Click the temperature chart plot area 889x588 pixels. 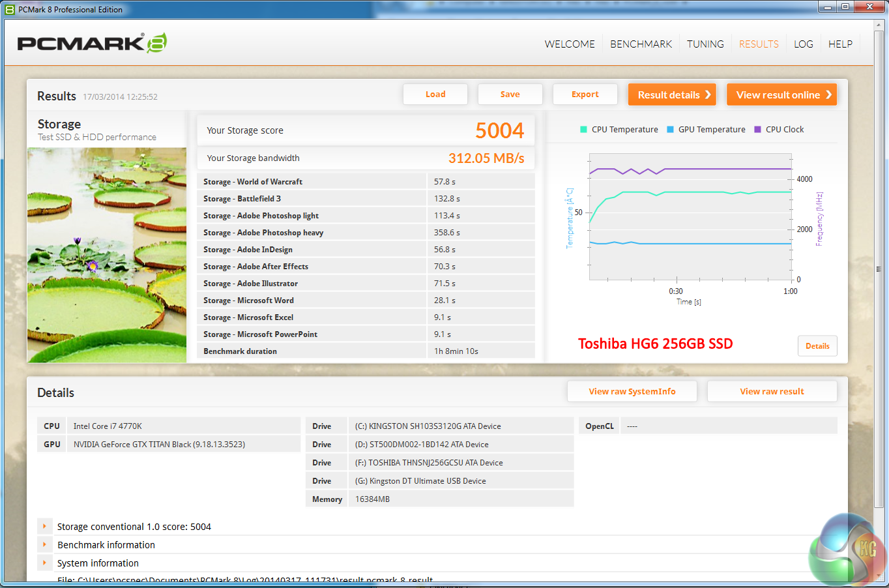[x=690, y=216]
